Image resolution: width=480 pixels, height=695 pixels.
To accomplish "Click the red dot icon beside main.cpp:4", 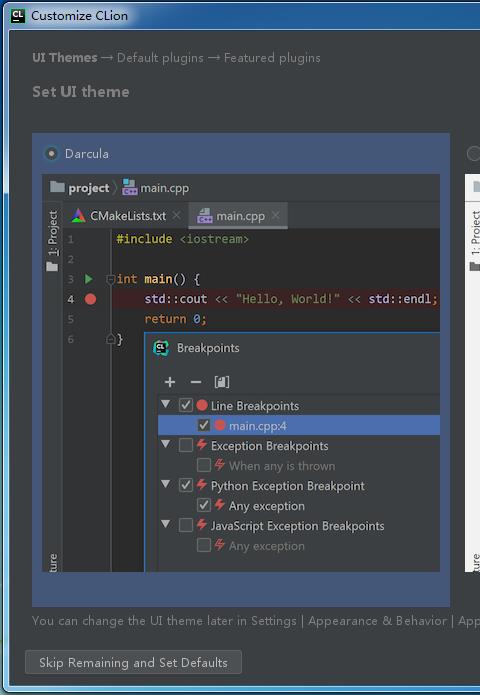I will pos(220,425).
